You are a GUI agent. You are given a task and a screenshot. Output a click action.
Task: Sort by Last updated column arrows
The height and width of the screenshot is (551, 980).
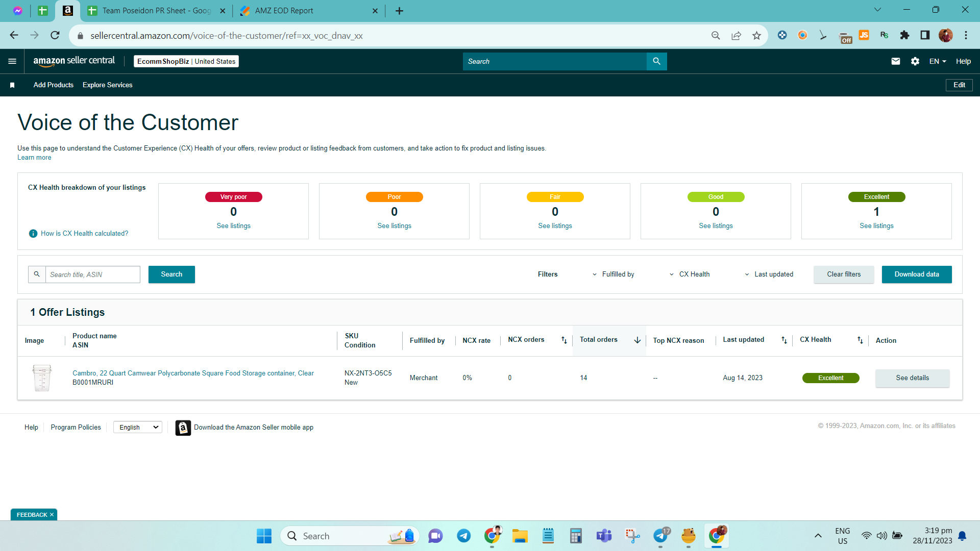(x=784, y=340)
